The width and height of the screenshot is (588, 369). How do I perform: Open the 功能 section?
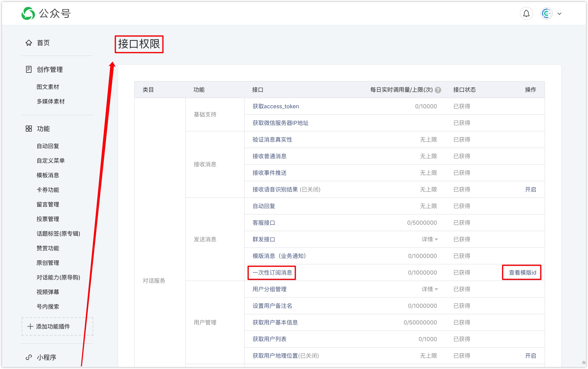tap(43, 129)
